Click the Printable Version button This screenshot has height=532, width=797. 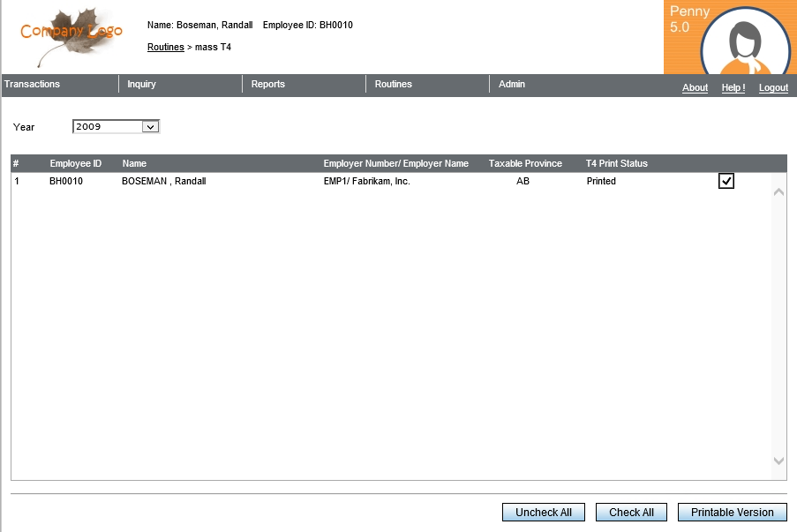[x=732, y=513]
